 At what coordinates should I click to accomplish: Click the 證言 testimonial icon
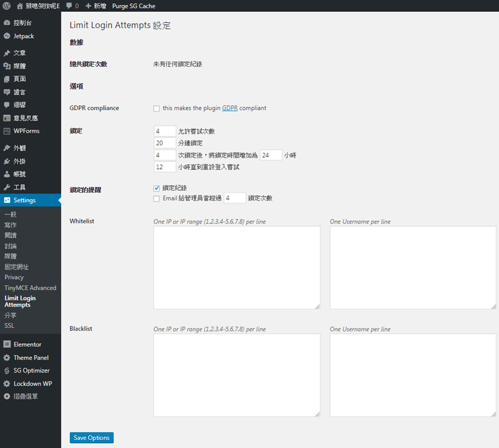pyautogui.click(x=7, y=92)
